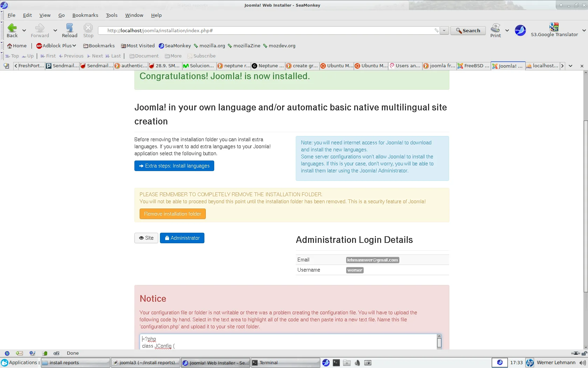Open Composer from the component bar
Image resolution: width=588 pixels, height=368 pixels.
32,353
